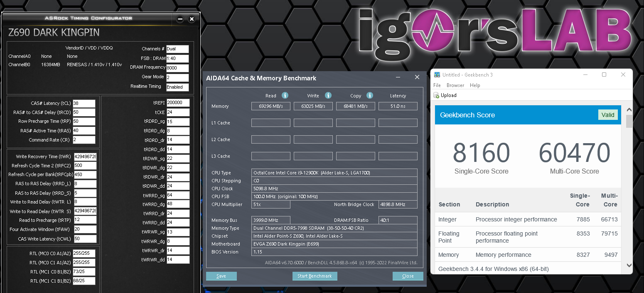
Task: Click the tRFCpb refresh cycle field
Action: point(85,175)
